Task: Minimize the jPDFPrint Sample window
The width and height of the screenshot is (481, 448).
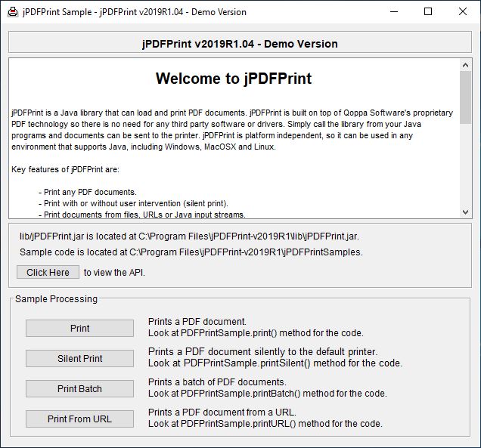Action: coord(394,11)
